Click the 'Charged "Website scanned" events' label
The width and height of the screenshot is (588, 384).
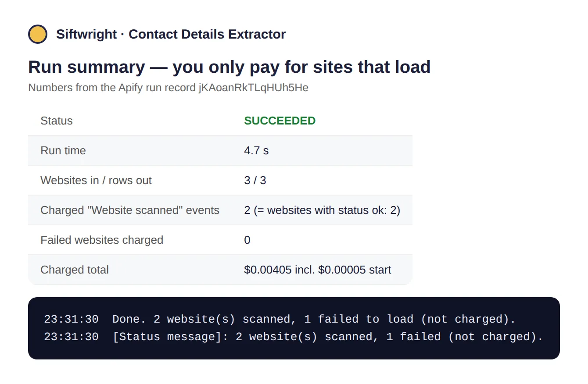pos(130,210)
